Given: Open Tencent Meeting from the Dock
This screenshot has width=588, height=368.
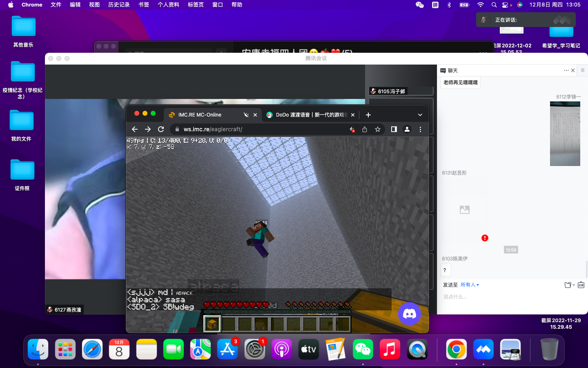Looking at the screenshot, I should click(483, 349).
